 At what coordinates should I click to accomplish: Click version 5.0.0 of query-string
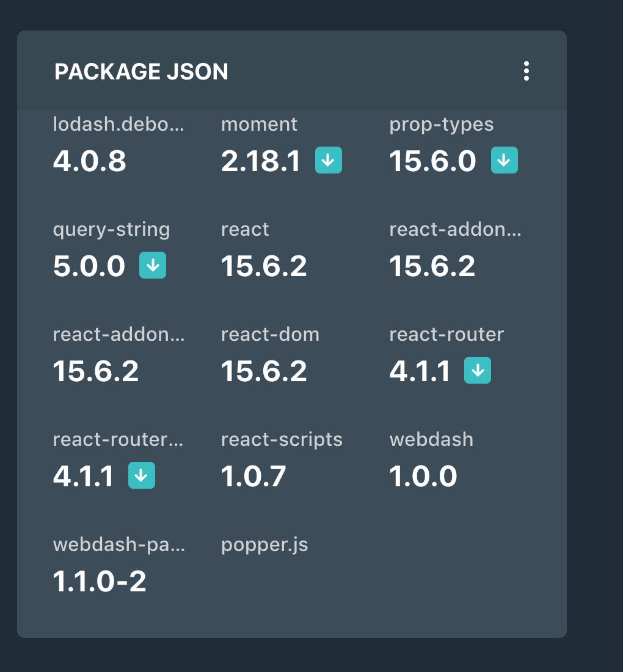pos(90,266)
